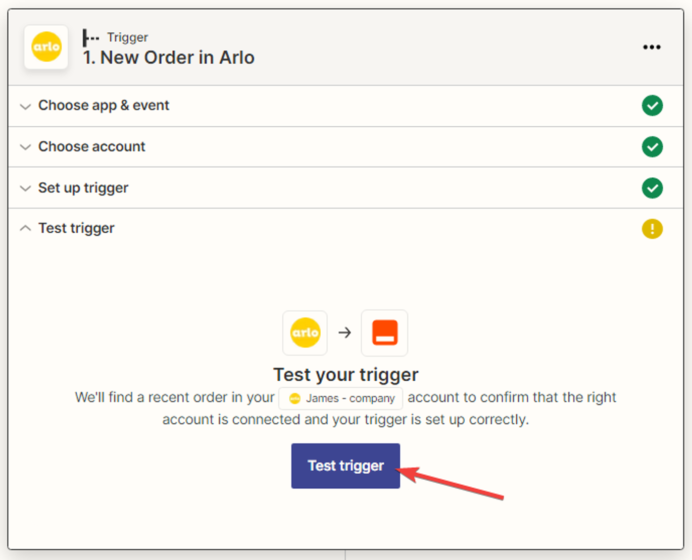Click the trigger step type icon

click(x=91, y=38)
